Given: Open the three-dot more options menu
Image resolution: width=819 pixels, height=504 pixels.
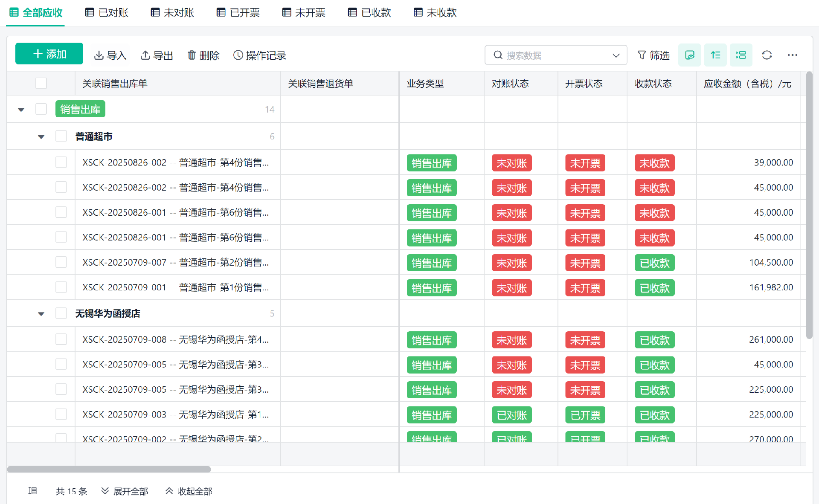Looking at the screenshot, I should tap(792, 55).
